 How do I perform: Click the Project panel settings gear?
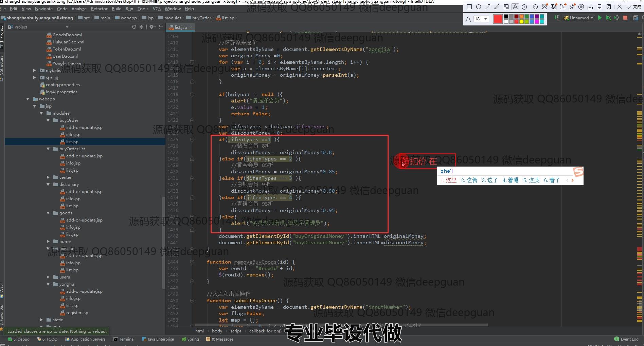[x=151, y=27]
